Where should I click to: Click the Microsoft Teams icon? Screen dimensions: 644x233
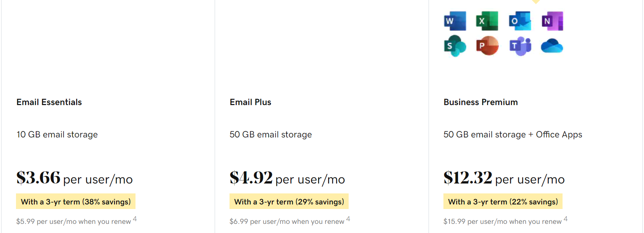pyautogui.click(x=520, y=46)
